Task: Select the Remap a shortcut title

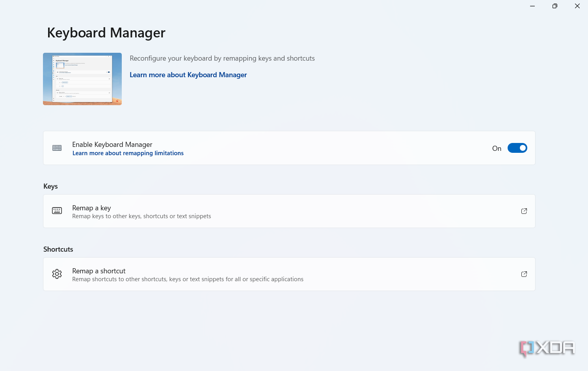Action: point(99,271)
